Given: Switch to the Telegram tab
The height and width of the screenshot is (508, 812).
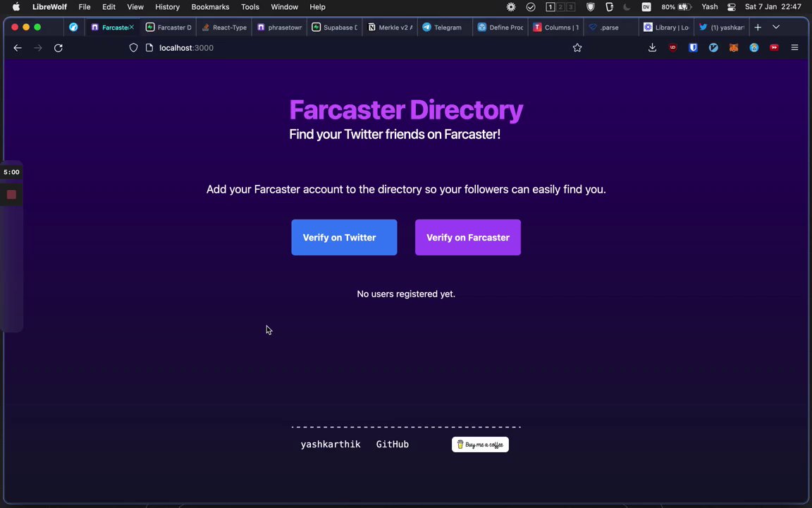Looking at the screenshot, I should point(445,27).
